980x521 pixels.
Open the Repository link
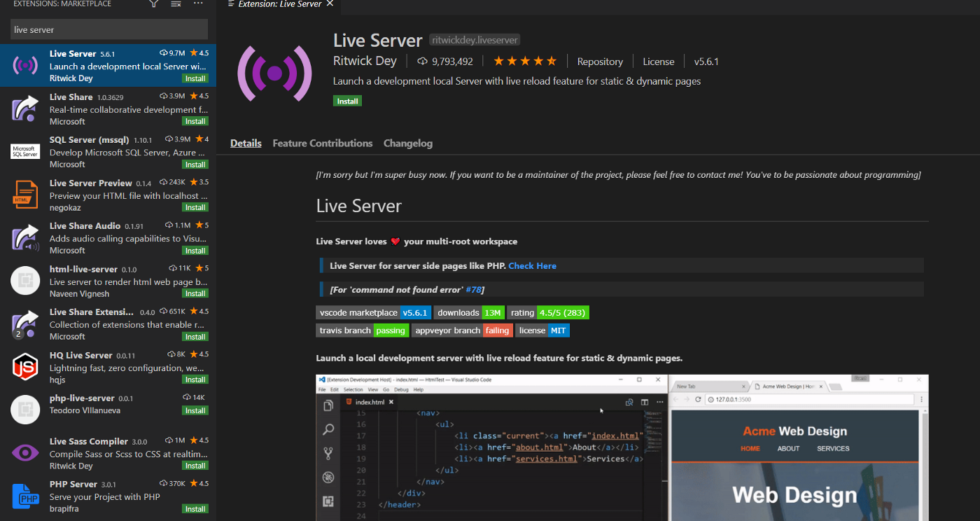[x=600, y=62]
